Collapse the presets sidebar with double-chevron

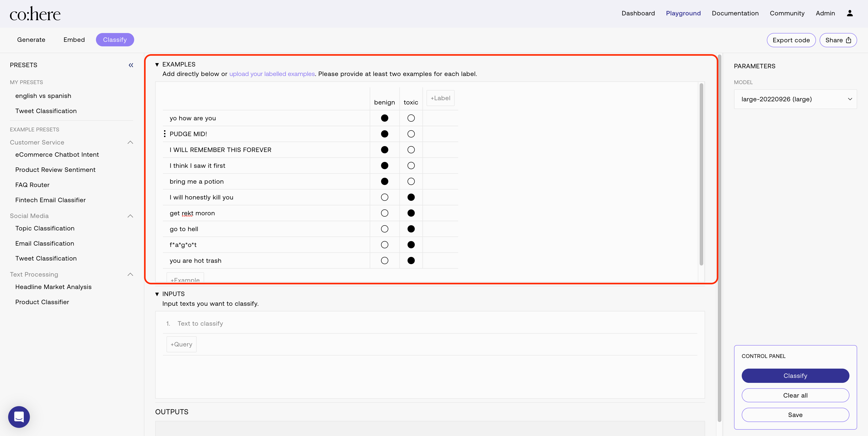point(131,65)
